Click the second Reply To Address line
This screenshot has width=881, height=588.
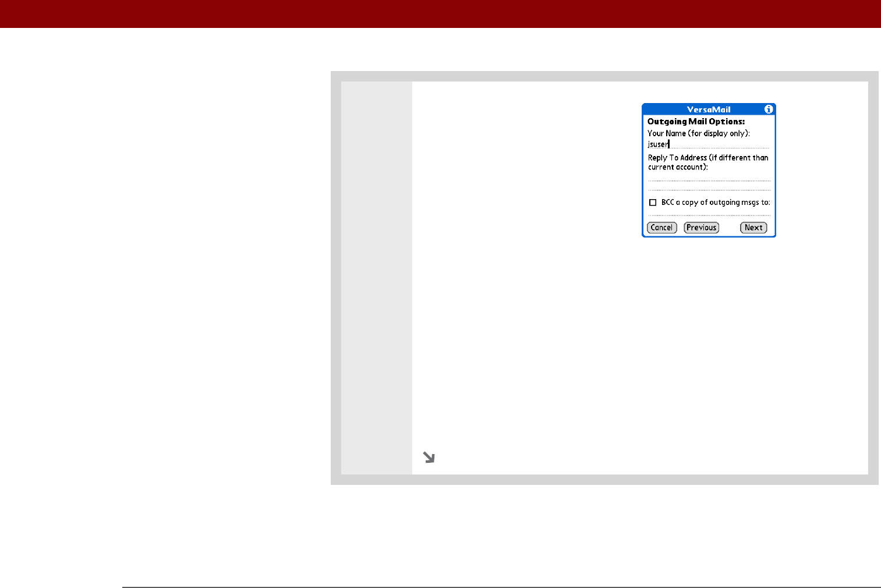(709, 186)
